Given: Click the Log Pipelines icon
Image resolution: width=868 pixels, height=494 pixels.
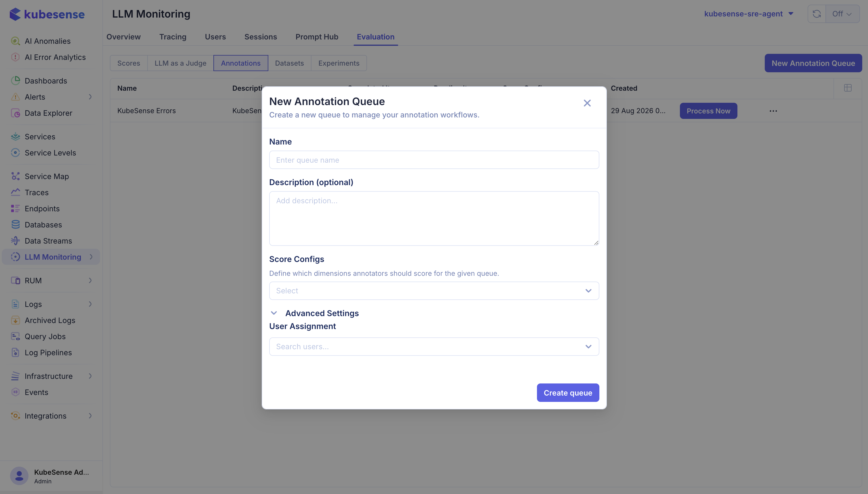Looking at the screenshot, I should [15, 352].
